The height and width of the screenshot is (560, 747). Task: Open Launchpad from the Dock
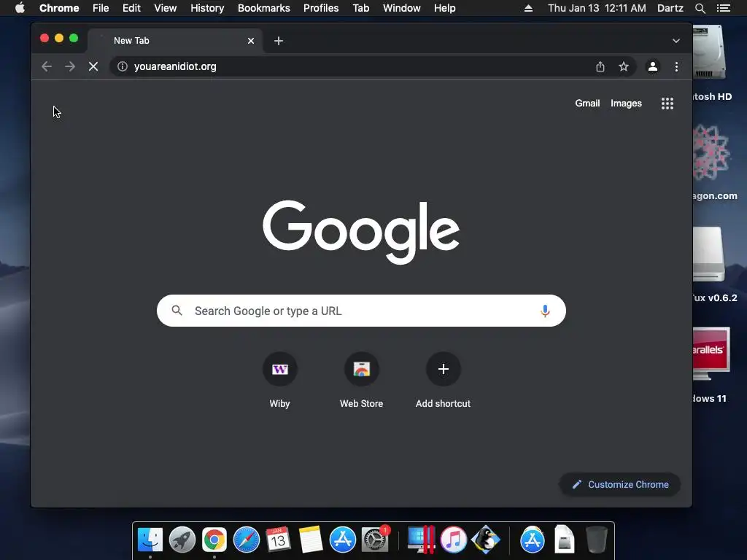click(x=182, y=540)
